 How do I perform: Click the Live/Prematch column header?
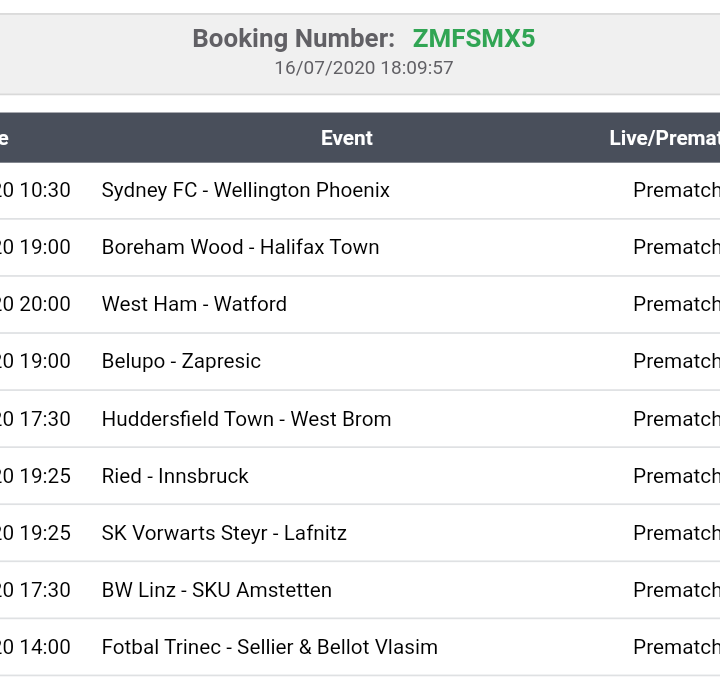point(664,138)
